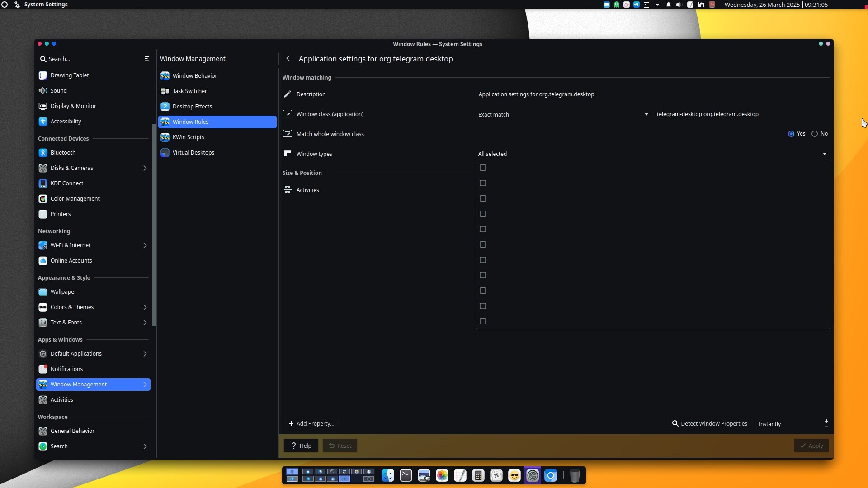The height and width of the screenshot is (488, 868).
Task: Click the date and time clock
Action: (776, 5)
